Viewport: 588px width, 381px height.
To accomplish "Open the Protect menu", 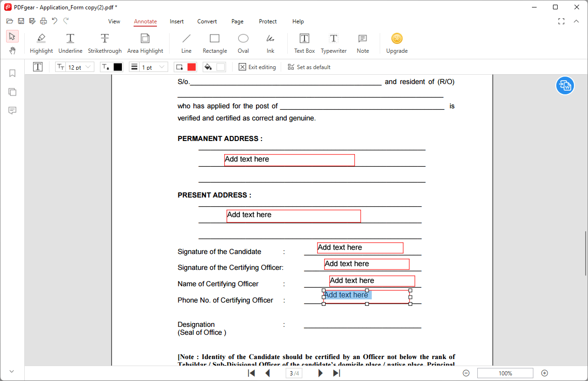I will 268,21.
